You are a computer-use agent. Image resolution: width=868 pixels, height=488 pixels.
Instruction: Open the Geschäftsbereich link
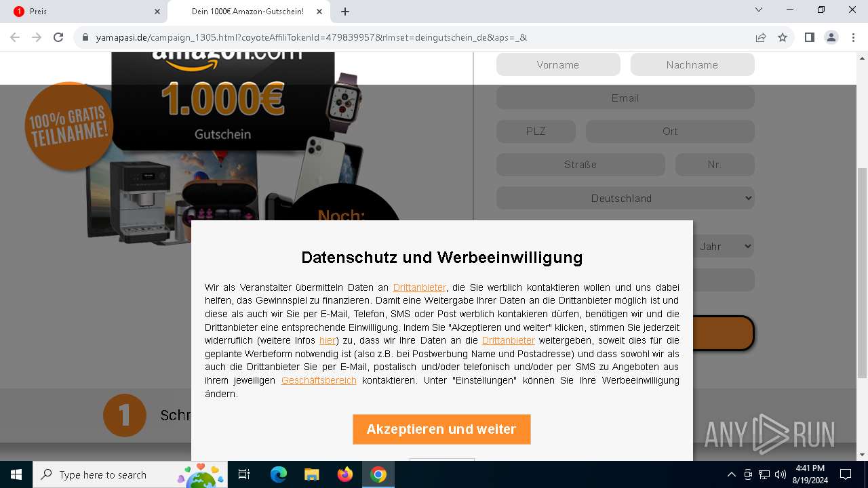[x=319, y=380]
